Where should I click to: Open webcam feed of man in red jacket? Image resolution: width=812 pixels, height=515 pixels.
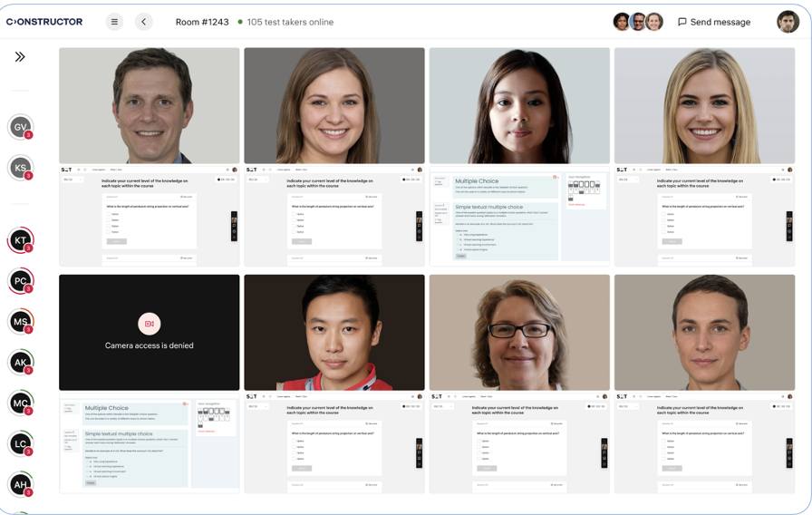334,333
